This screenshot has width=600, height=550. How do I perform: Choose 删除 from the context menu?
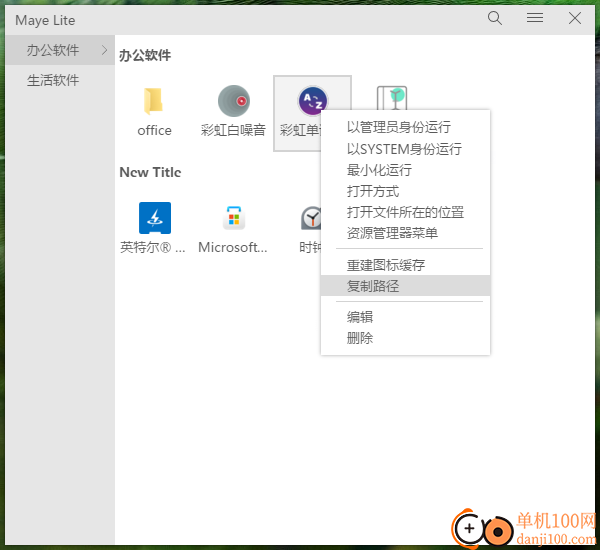[x=405, y=338]
